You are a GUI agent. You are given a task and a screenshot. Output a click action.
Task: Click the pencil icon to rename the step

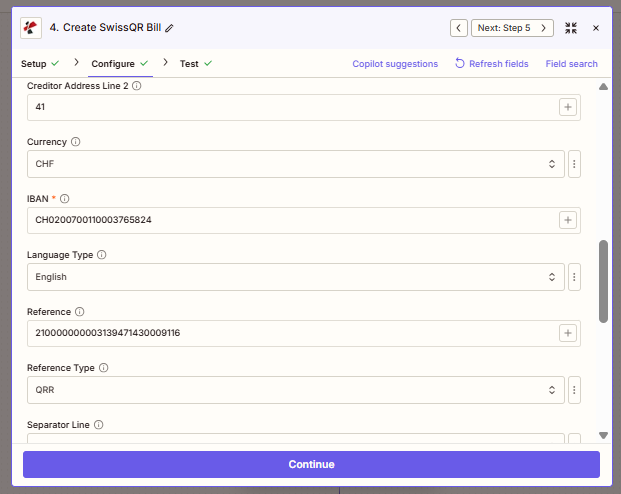169,28
